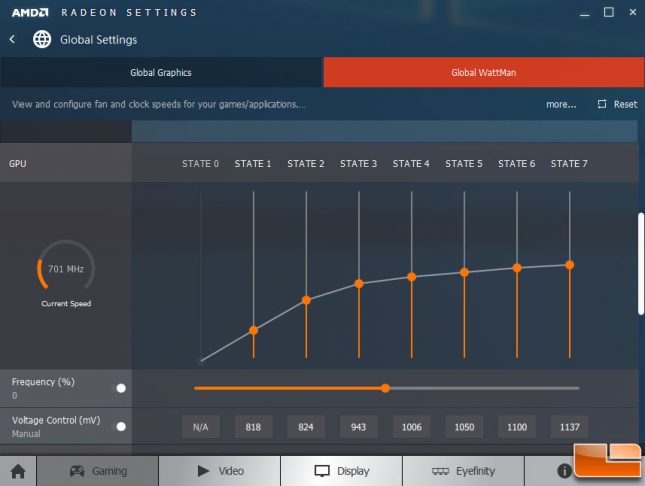Screen dimensions: 645x486
Task: Click the STATE 5 column header
Action: coord(464,163)
